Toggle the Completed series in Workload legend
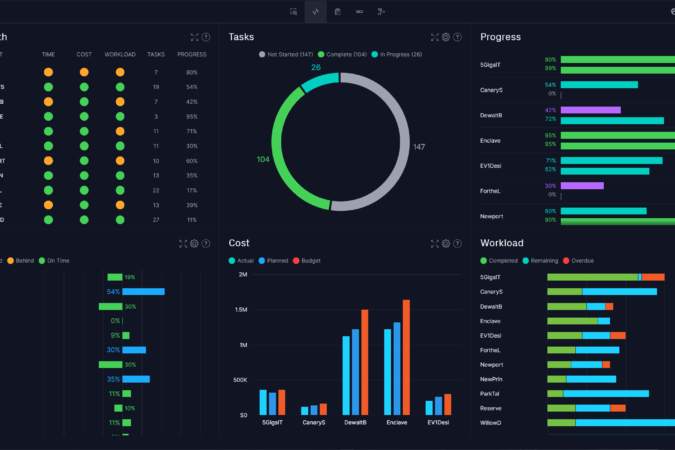 tap(499, 261)
